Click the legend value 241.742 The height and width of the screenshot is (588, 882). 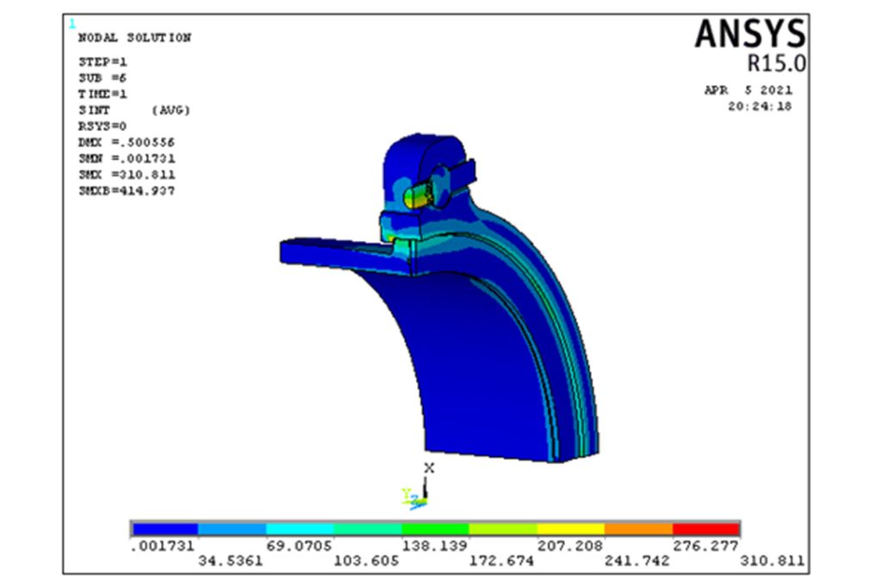tap(637, 561)
